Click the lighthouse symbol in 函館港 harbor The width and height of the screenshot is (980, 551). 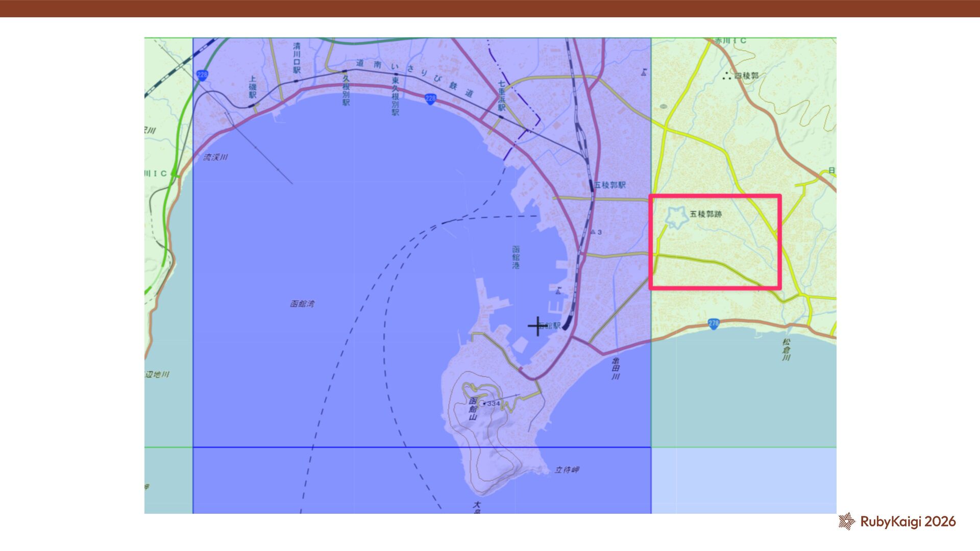click(x=558, y=291)
